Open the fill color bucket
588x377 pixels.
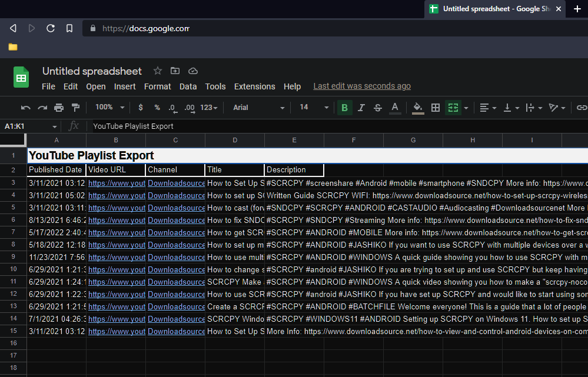pos(418,108)
